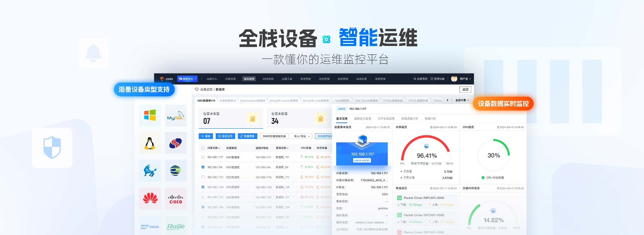Click the MySQL logo tile
Viewport: 644px width, 235px height.
[176, 115]
